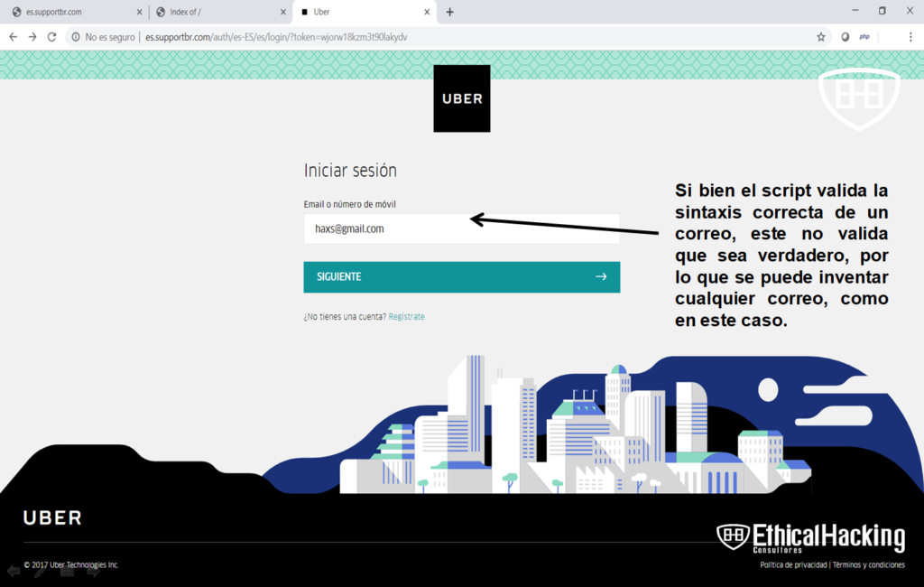Click the browser back arrow

click(13, 37)
